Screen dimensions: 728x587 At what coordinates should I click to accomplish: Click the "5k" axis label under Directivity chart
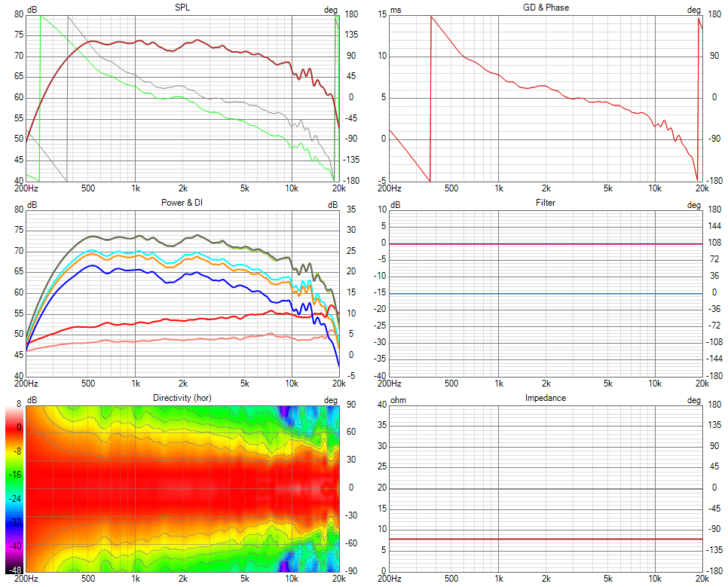click(245, 579)
